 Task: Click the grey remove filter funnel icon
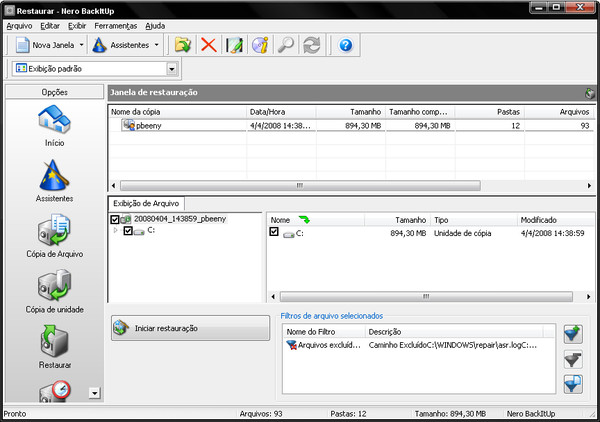[x=573, y=359]
